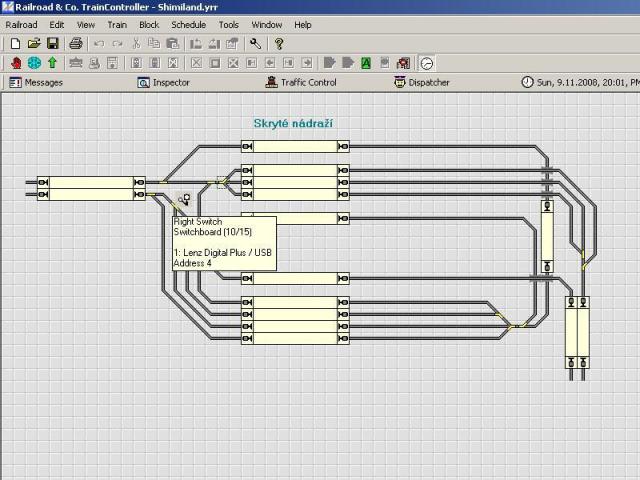Open the Messages window
The image size is (640, 480).
pos(36,82)
